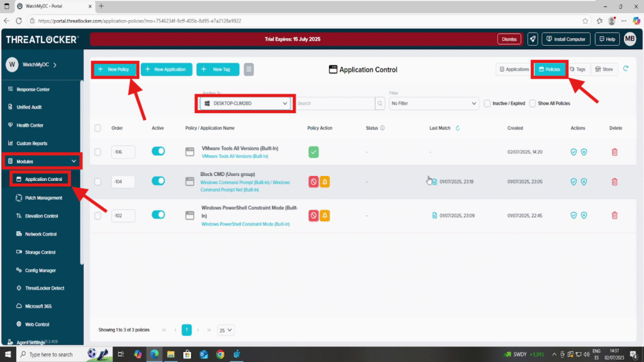Screen dimensions: 644x362
Task: Disable the Block CMD policy active toggle
Action: (158, 181)
